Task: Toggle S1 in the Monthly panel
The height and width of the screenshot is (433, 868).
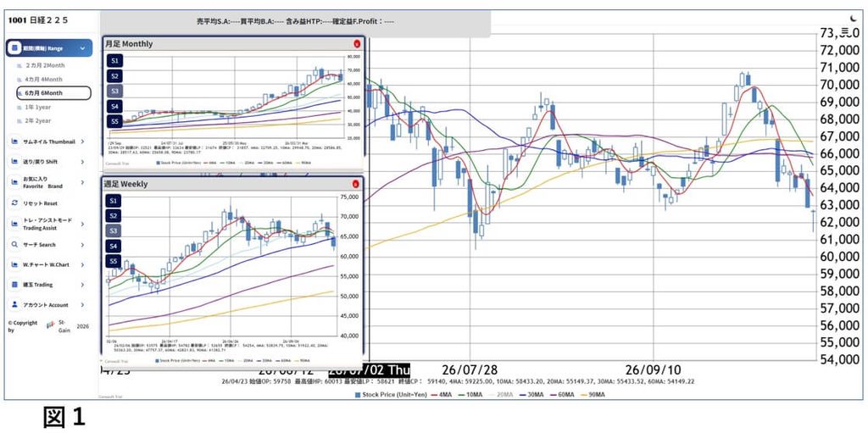Action: point(114,60)
